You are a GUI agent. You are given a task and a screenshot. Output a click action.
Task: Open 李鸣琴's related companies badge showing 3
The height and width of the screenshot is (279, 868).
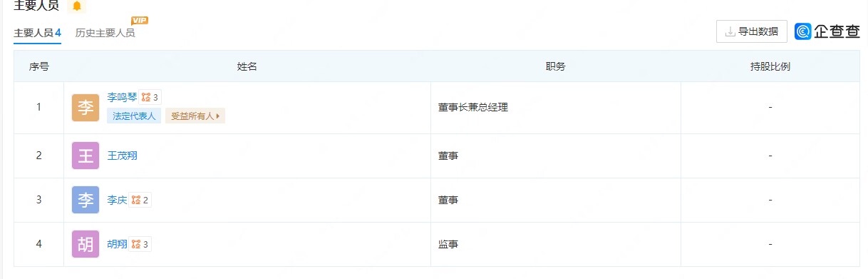pos(150,98)
